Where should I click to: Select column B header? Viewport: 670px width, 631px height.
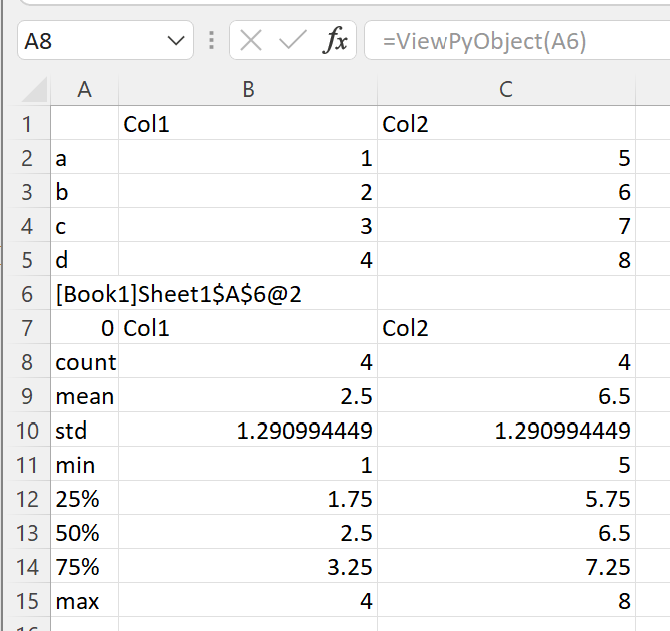248,90
